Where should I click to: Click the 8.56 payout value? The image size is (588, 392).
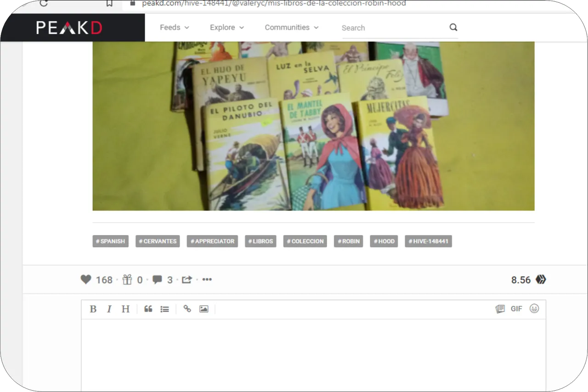[521, 280]
